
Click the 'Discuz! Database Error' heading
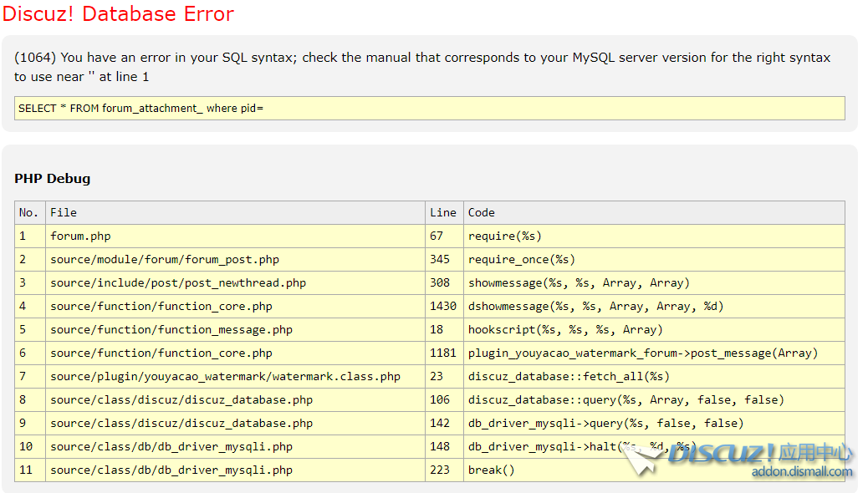[119, 14]
